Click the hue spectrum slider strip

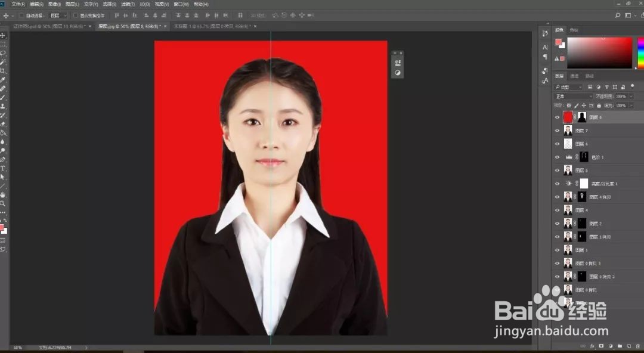pyautogui.click(x=640, y=52)
